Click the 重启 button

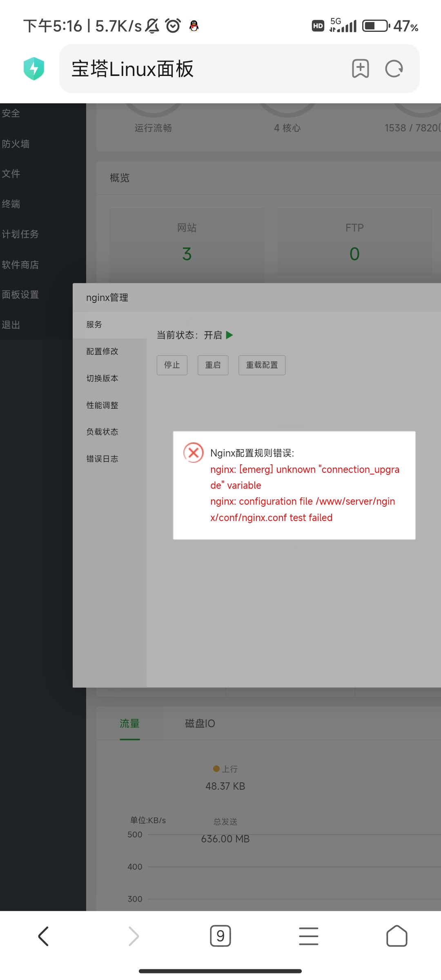pyautogui.click(x=213, y=365)
